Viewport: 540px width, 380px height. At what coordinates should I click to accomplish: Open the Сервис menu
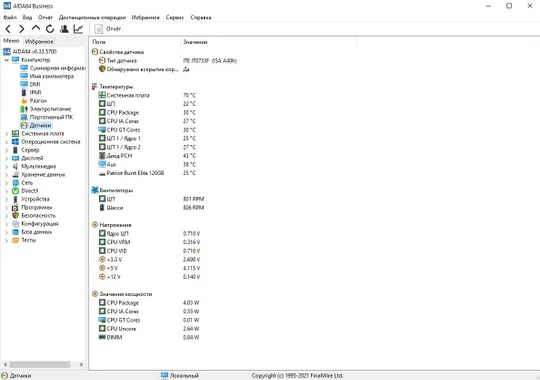(175, 17)
